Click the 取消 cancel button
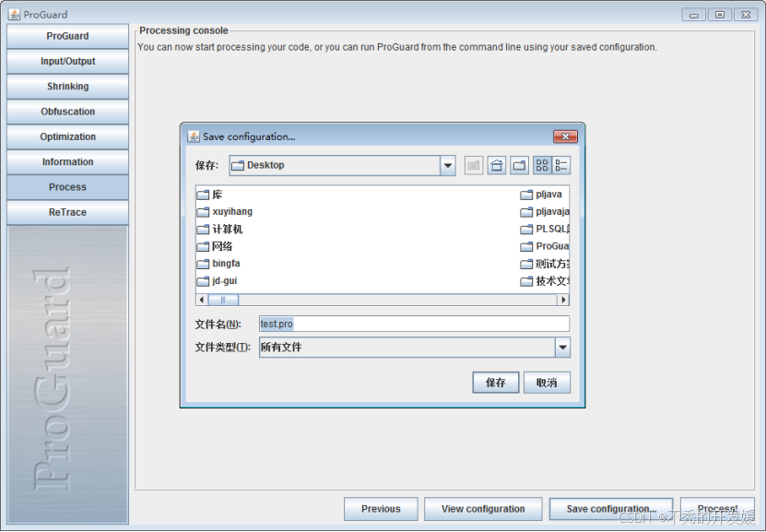This screenshot has width=766, height=532. 547,383
